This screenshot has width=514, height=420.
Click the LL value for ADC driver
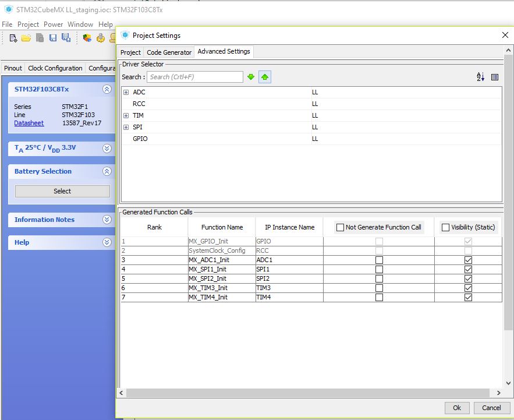pos(315,92)
